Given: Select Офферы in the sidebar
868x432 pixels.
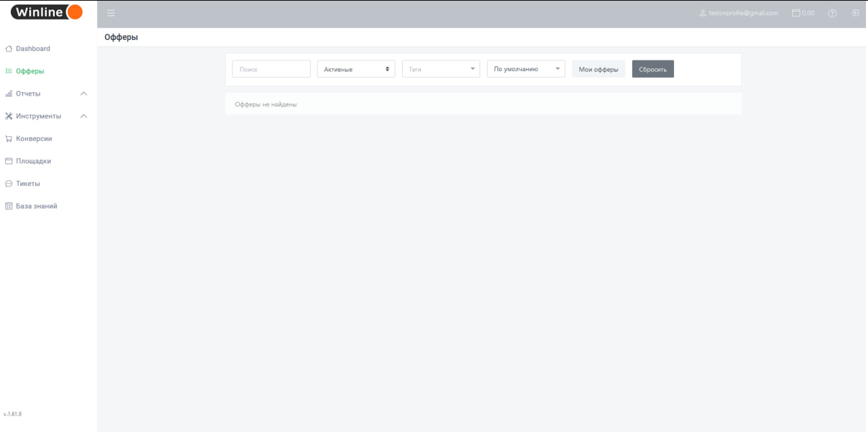Looking at the screenshot, I should click(30, 71).
